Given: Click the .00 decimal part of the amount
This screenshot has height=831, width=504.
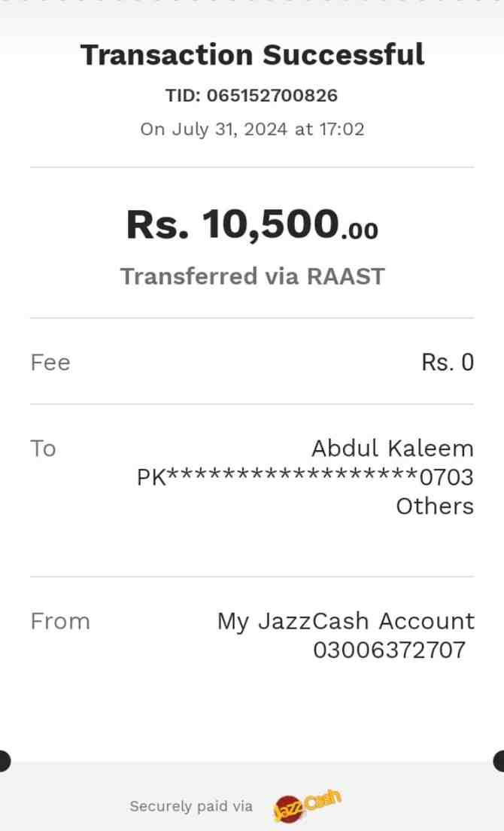Looking at the screenshot, I should click(x=360, y=230).
